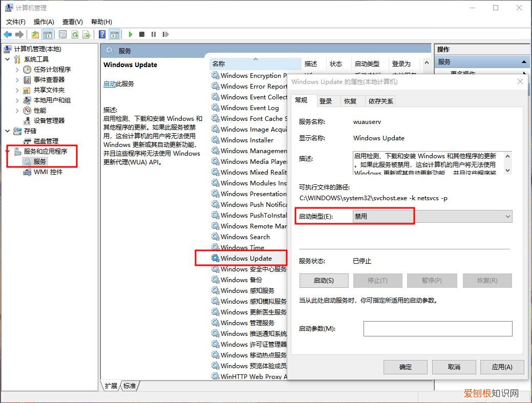The width and height of the screenshot is (532, 403).
Task: Click inside the 启动参数(M) input field
Action: (438, 328)
